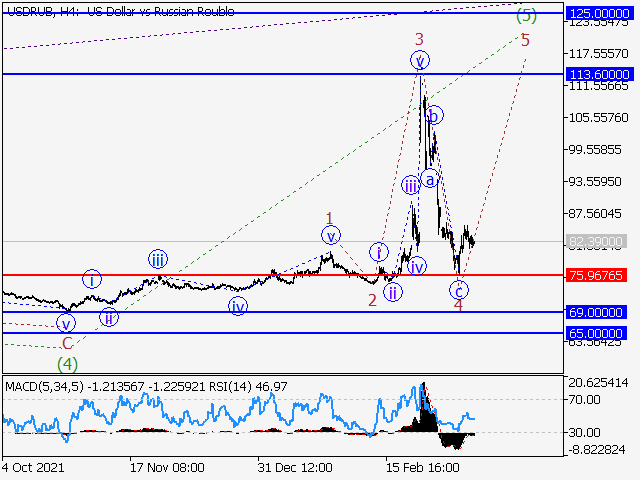Select the 99.55855 price axis value
Screen dimensions: 640x480
[595, 149]
